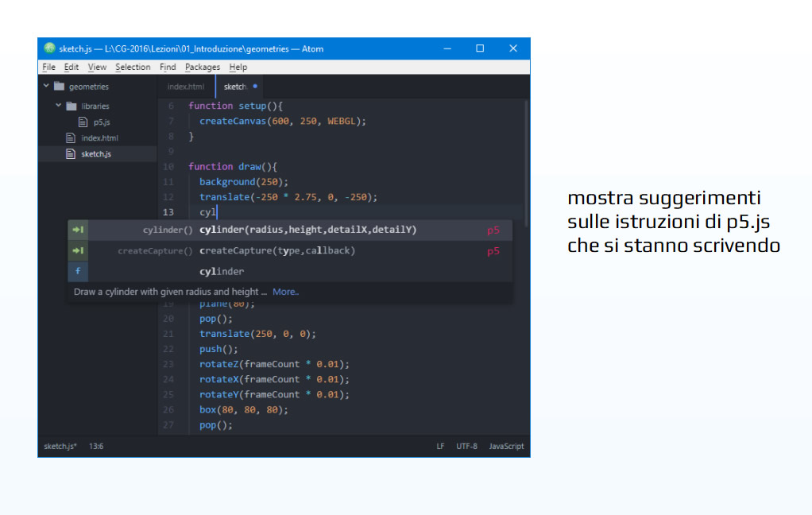The height and width of the screenshot is (515, 812).
Task: Click snippet icon beside cylinder() suggestion
Action: [x=78, y=230]
